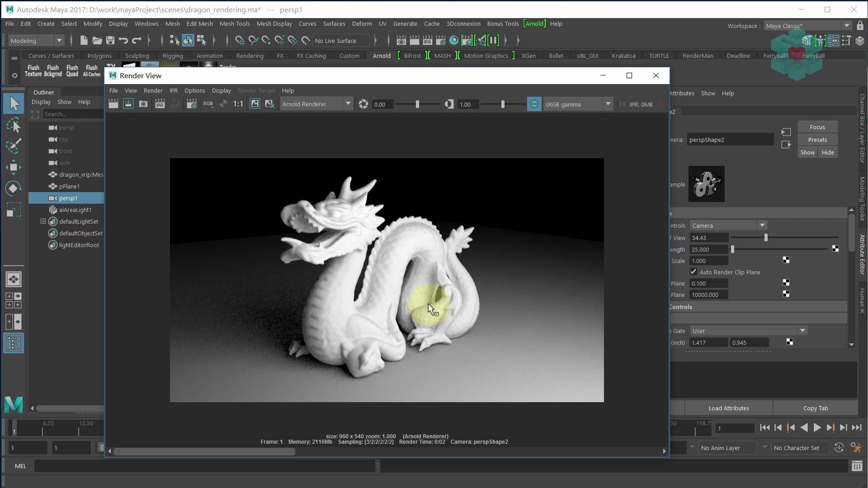Switch to the Rendering shelf tab

250,56
